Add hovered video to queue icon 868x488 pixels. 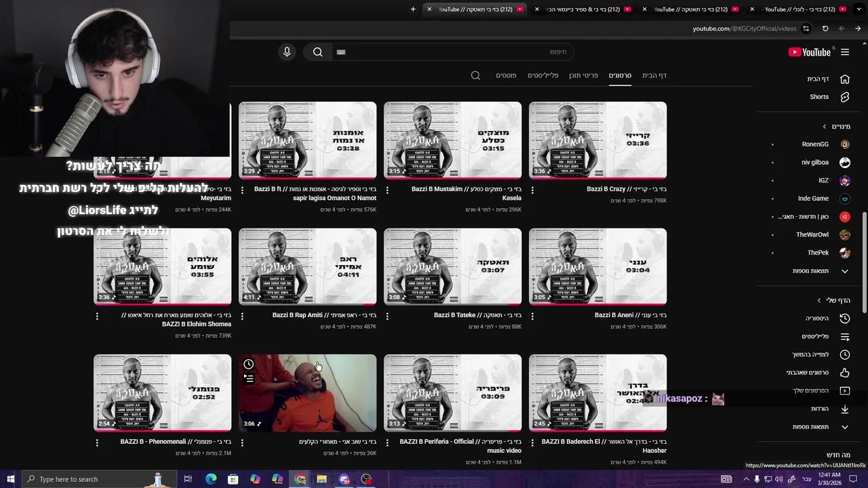[x=249, y=379]
